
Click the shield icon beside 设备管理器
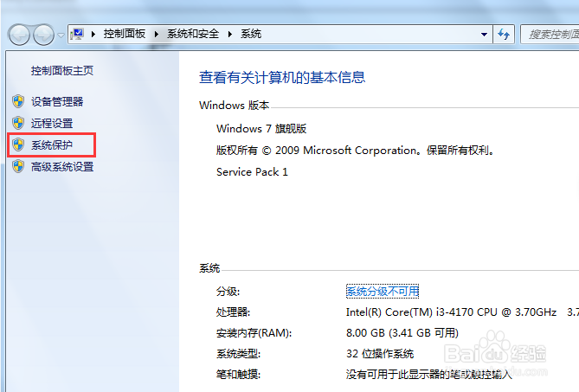[x=18, y=101]
